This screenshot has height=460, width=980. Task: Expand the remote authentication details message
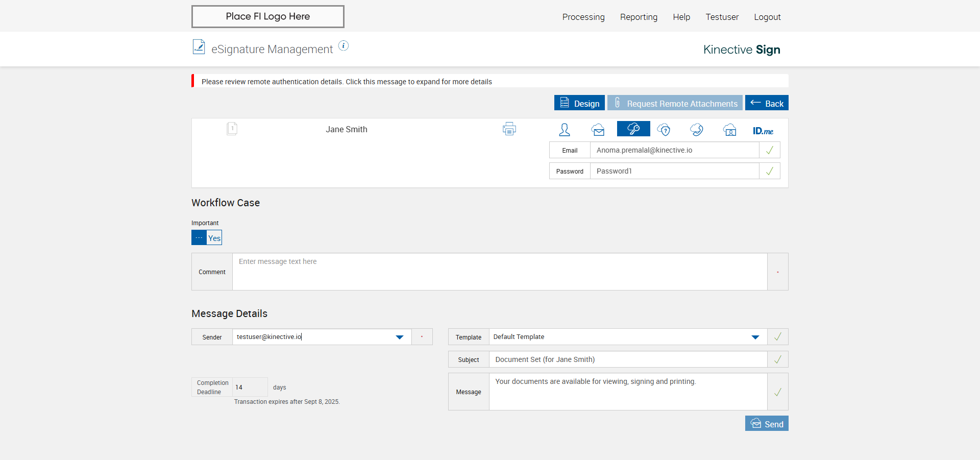point(347,82)
